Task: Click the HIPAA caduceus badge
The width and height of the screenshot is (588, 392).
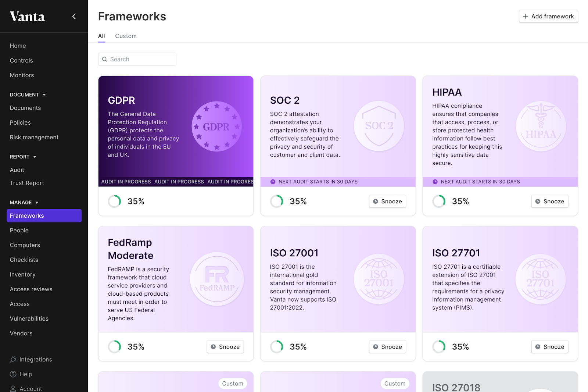Action: click(x=541, y=126)
